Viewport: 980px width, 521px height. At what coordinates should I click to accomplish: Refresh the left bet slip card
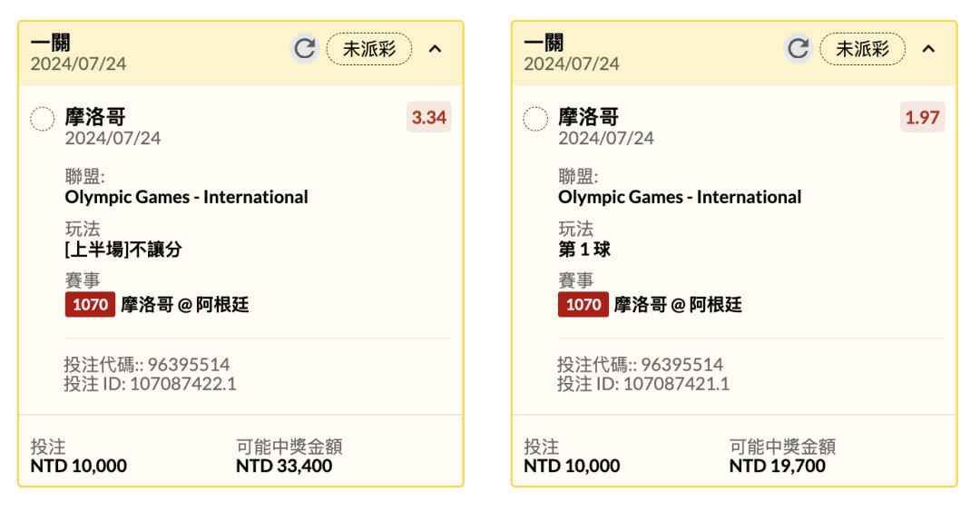(x=304, y=49)
